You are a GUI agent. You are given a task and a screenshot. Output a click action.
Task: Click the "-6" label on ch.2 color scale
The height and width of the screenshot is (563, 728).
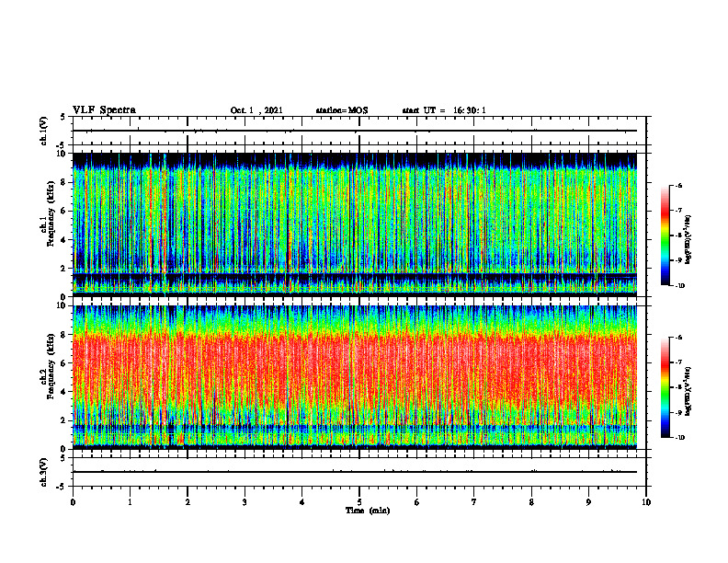click(x=678, y=338)
